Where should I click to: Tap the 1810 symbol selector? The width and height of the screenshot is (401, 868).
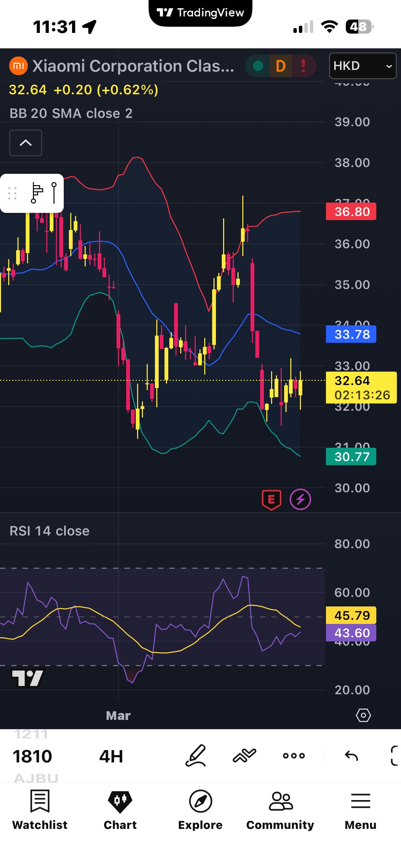click(32, 756)
